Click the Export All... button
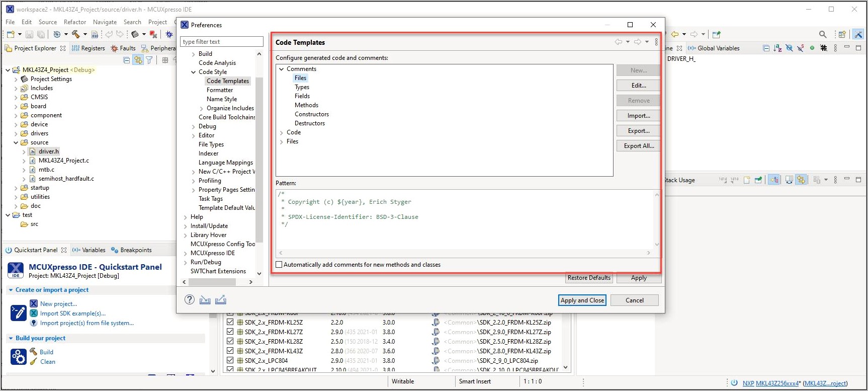Image resolution: width=868 pixels, height=391 pixels. [638, 146]
